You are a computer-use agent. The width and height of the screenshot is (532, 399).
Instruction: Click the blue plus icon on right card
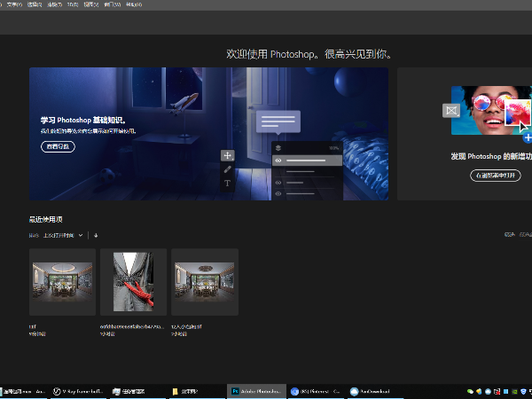(x=527, y=138)
